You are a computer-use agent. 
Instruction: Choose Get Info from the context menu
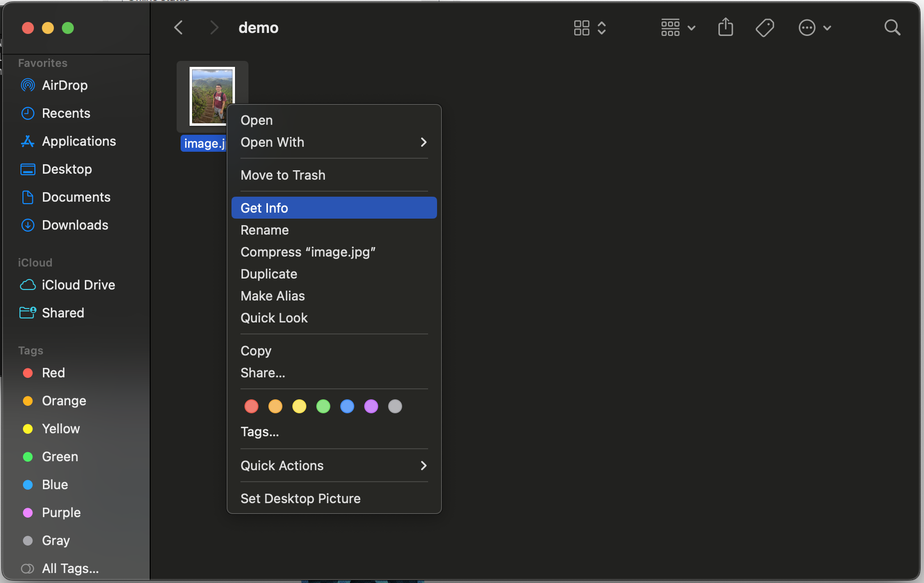pos(334,208)
